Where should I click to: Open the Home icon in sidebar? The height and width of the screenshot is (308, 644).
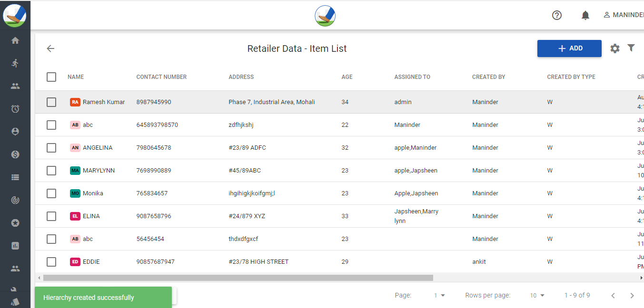point(15,40)
